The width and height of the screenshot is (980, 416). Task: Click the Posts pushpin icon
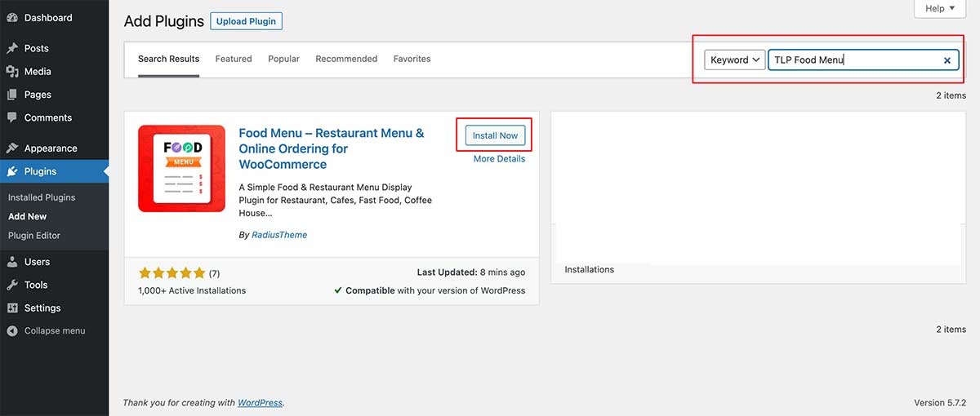point(12,49)
